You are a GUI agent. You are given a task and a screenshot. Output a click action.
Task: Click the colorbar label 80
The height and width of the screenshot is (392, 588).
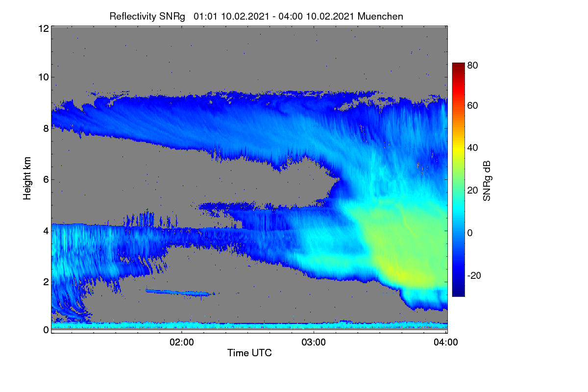point(472,65)
